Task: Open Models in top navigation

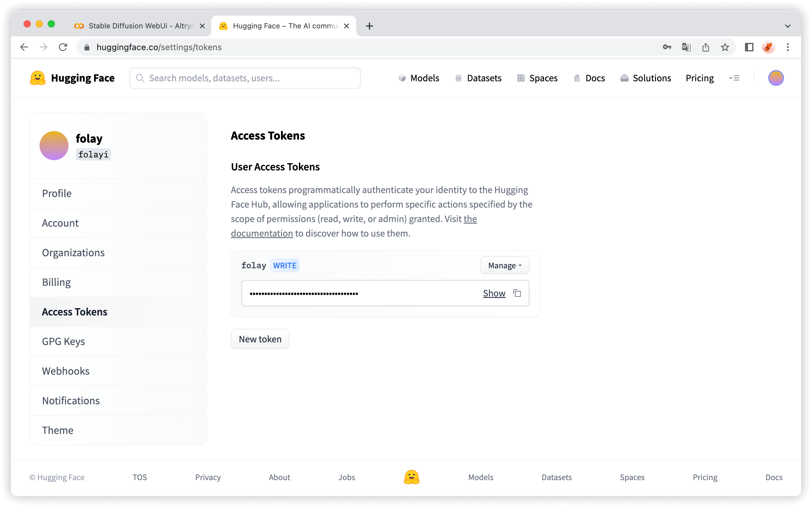Action: click(x=419, y=78)
